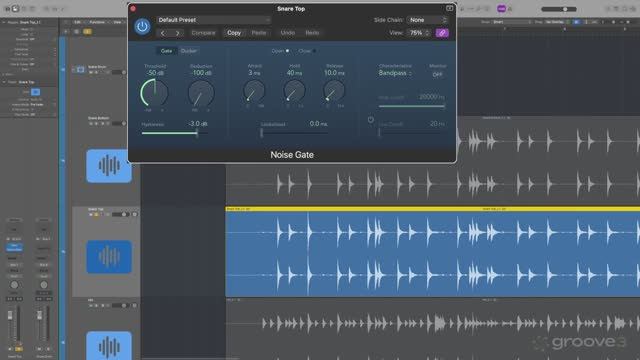The width and height of the screenshot is (640, 360).
Task: Mute the Snare Drum track
Action: [x=91, y=72]
